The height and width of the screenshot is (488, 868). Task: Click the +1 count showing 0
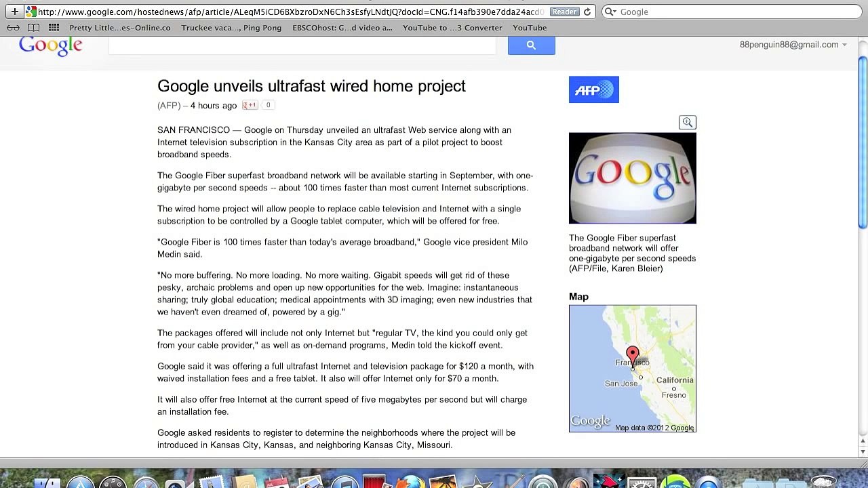pyautogui.click(x=268, y=105)
